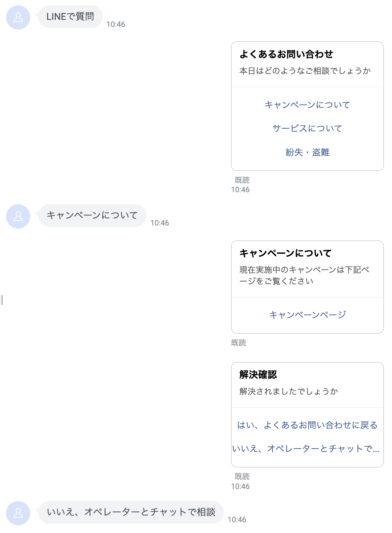Click the "解決されましたでしょうか" question text
The height and width of the screenshot is (533, 392).
[x=288, y=392]
